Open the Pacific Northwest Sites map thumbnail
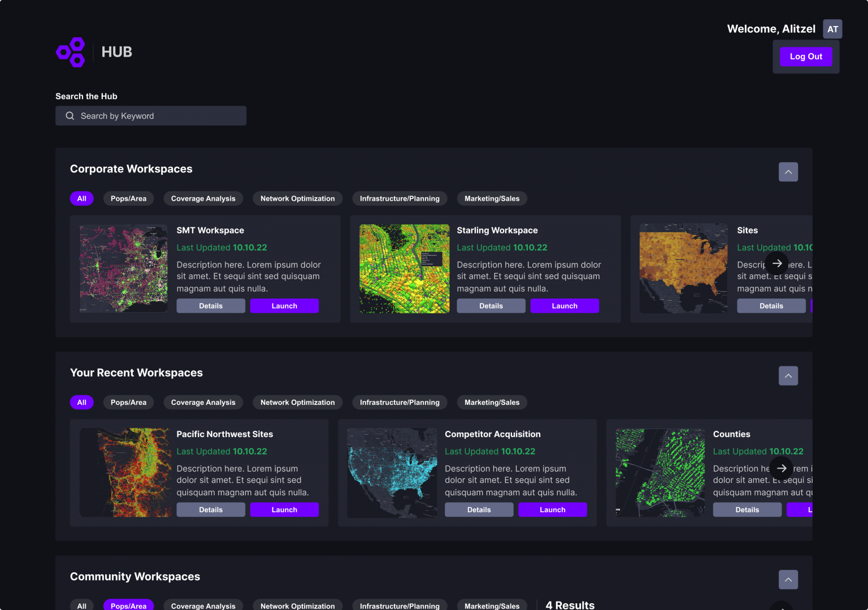Image resolution: width=868 pixels, height=610 pixels. click(x=125, y=473)
